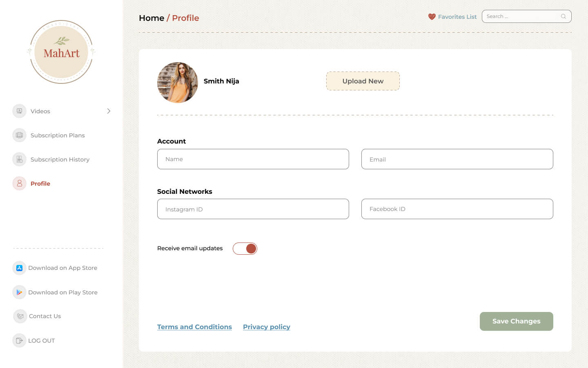Click the Favorites heart icon

coord(432,16)
